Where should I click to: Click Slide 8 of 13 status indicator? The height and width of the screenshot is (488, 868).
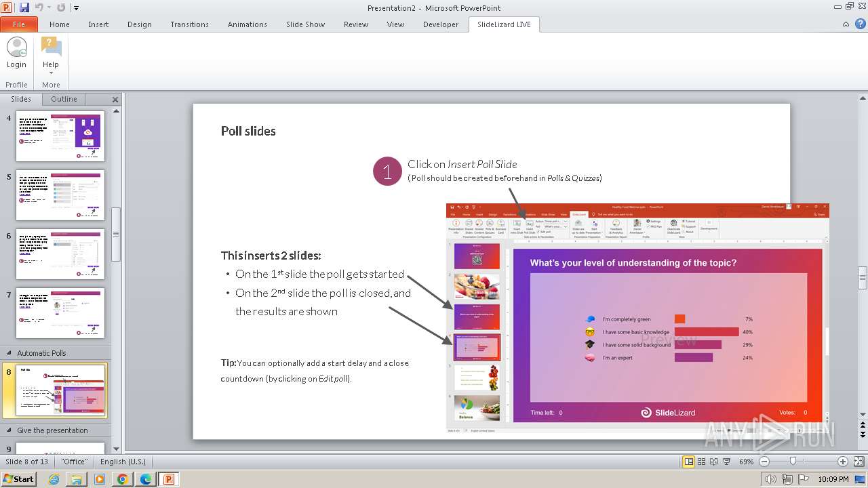click(x=27, y=462)
